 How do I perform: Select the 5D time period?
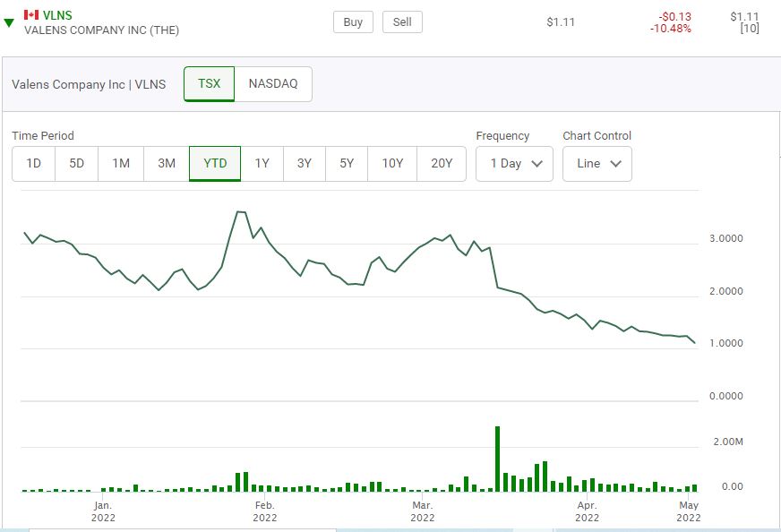[76, 163]
